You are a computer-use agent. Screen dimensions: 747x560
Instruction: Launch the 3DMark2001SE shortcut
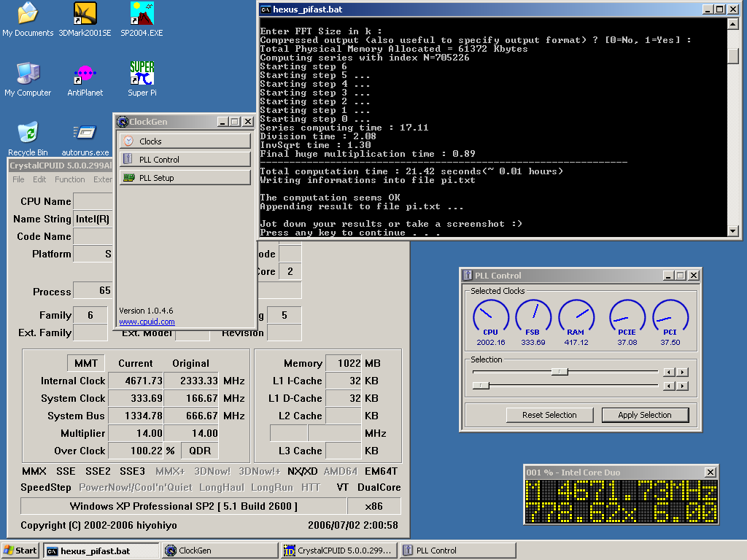tap(85, 19)
